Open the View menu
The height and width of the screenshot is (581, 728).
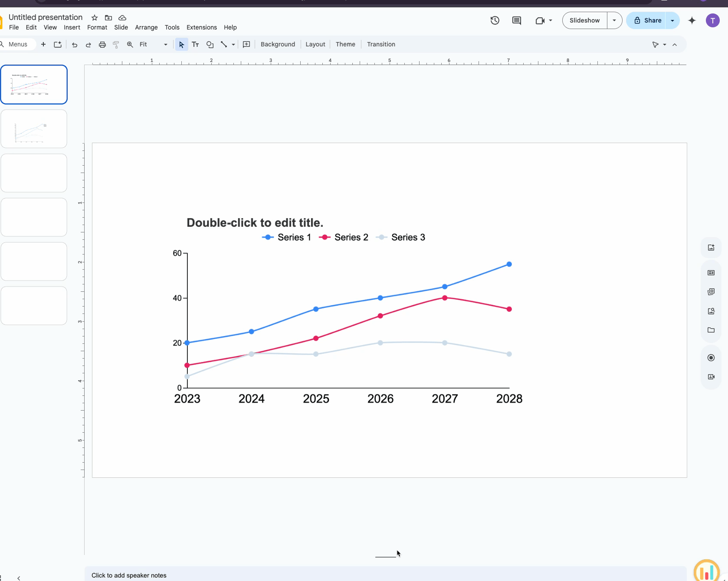pos(50,27)
